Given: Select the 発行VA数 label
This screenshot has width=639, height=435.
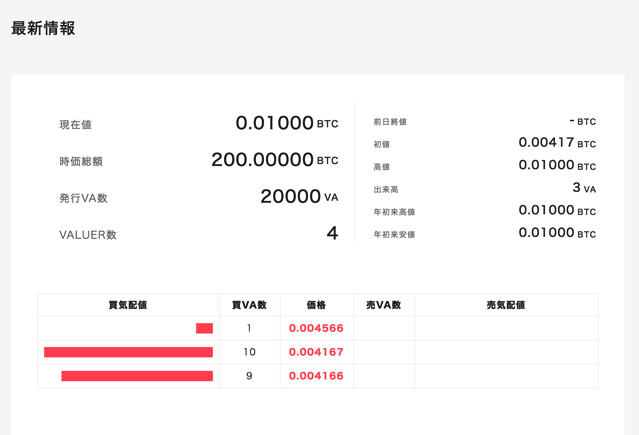Looking at the screenshot, I should click(x=84, y=198).
